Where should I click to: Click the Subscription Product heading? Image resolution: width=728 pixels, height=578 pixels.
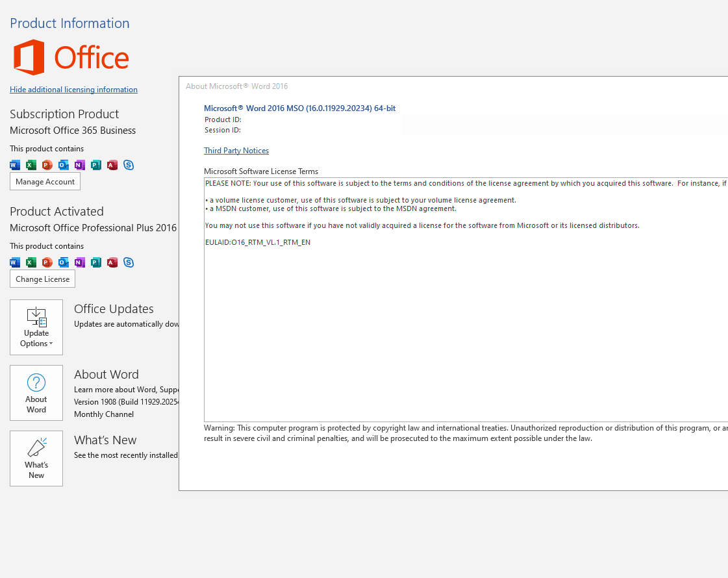point(64,114)
